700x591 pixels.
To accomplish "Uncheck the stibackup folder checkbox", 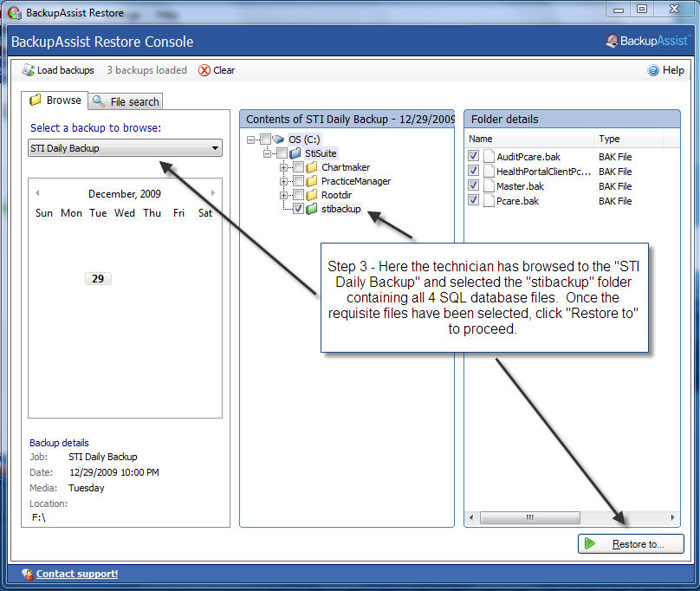I will [299, 209].
